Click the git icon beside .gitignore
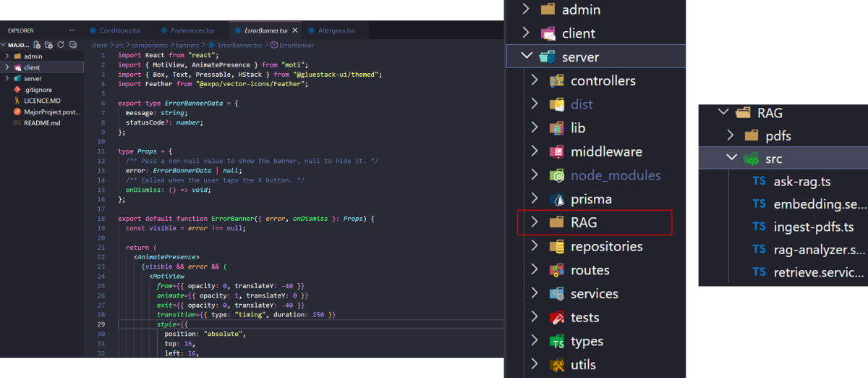The width and height of the screenshot is (868, 378). click(17, 90)
